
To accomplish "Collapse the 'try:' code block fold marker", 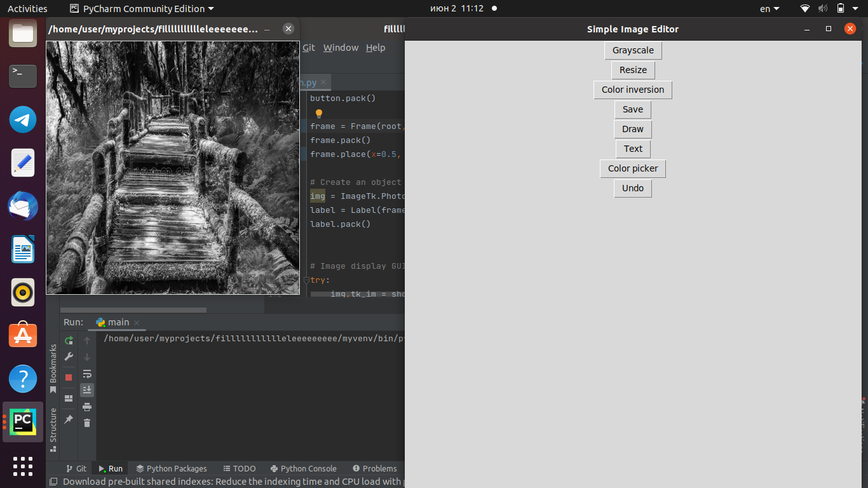I will [x=306, y=280].
